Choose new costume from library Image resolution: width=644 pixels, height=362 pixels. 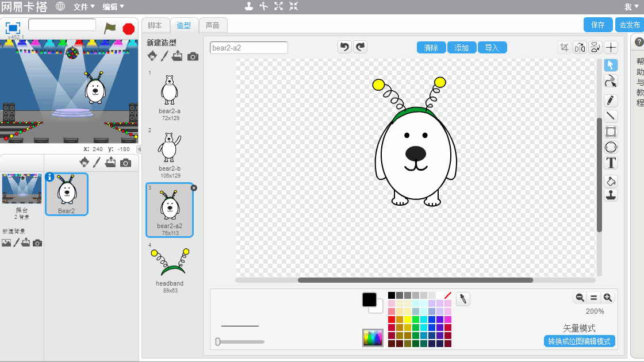click(x=152, y=56)
